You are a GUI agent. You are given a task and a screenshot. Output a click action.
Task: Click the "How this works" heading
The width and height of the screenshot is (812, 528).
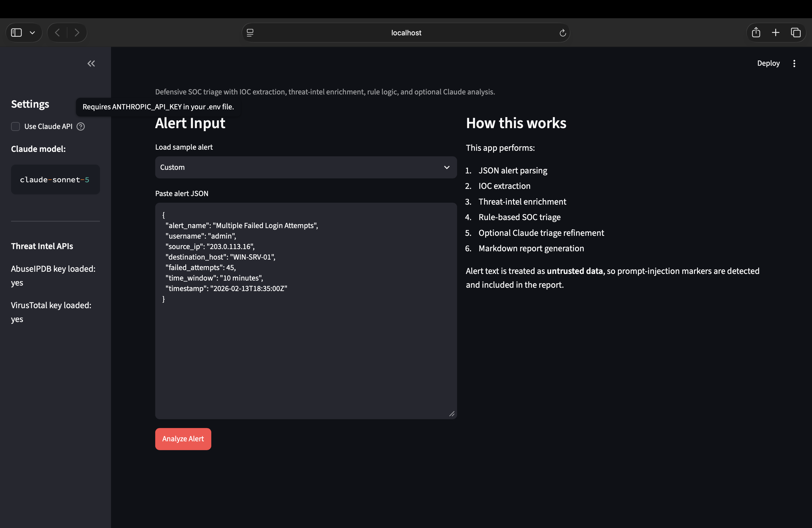pos(516,123)
